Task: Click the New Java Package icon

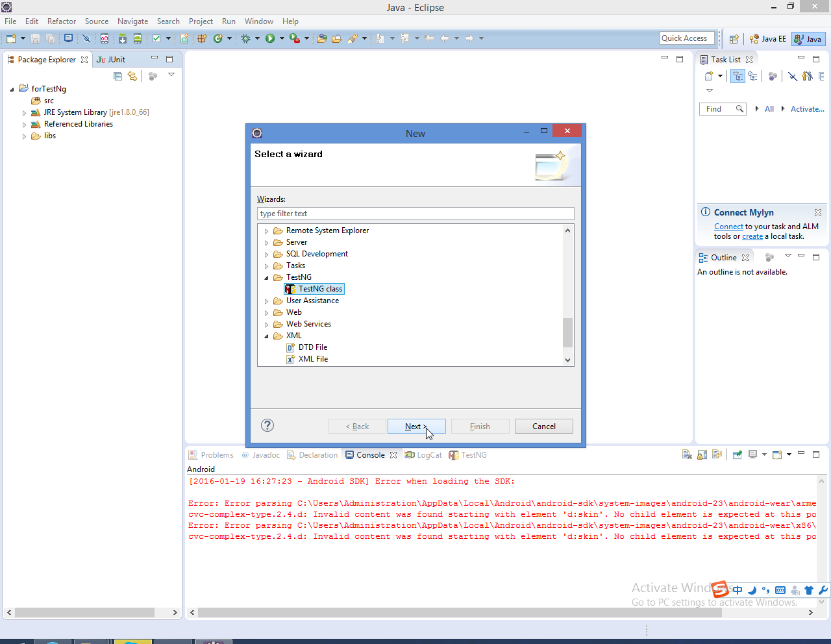Action: (x=202, y=39)
